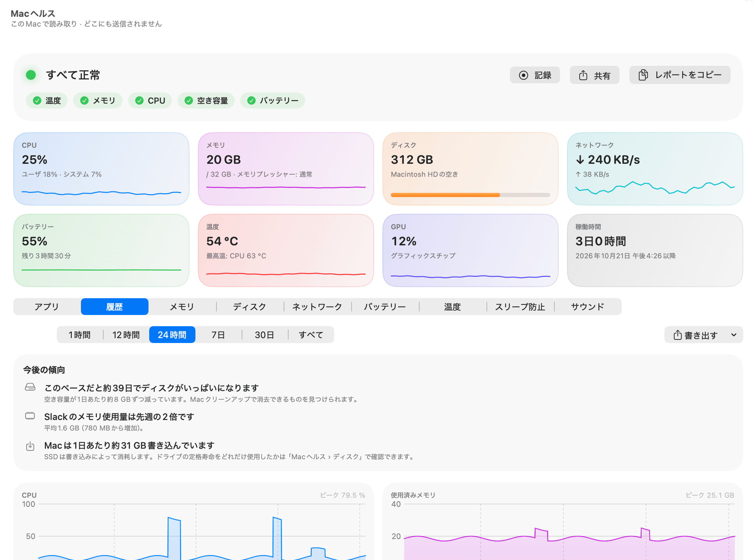Click the green checkmark in バッテリー chip

coord(251,101)
